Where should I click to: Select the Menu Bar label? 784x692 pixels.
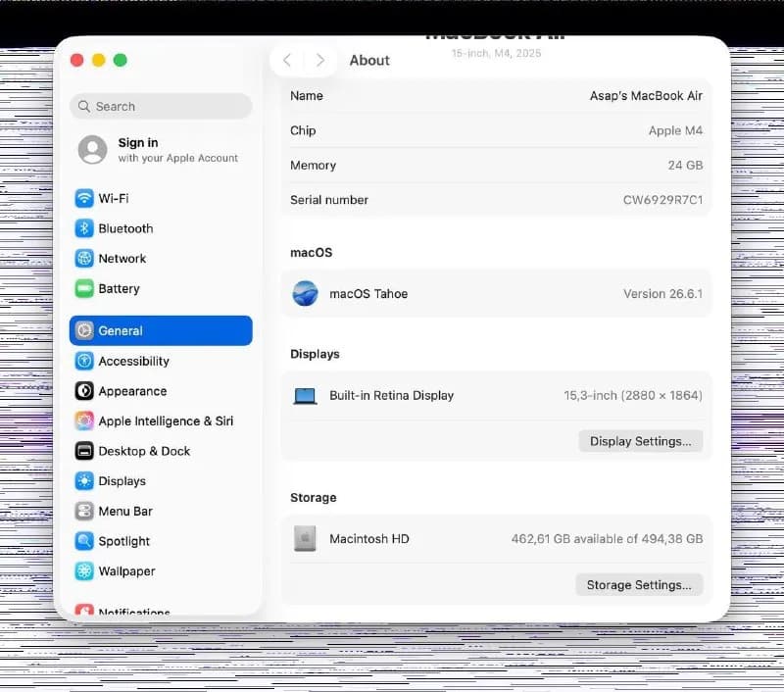(125, 511)
